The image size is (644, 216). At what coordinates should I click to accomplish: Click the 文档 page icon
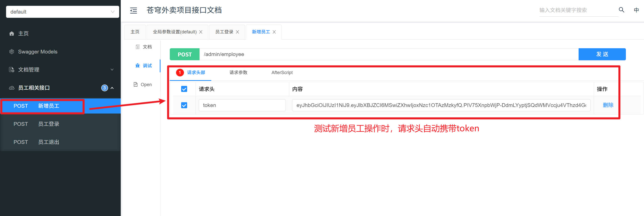[138, 47]
